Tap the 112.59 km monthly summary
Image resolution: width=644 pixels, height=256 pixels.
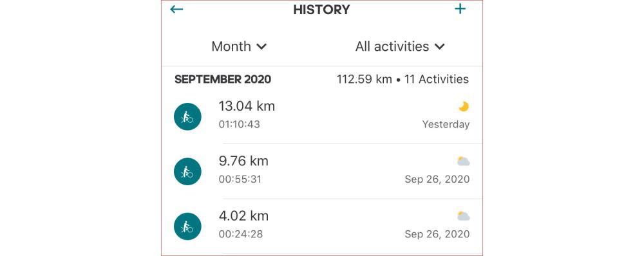pyautogui.click(x=365, y=79)
